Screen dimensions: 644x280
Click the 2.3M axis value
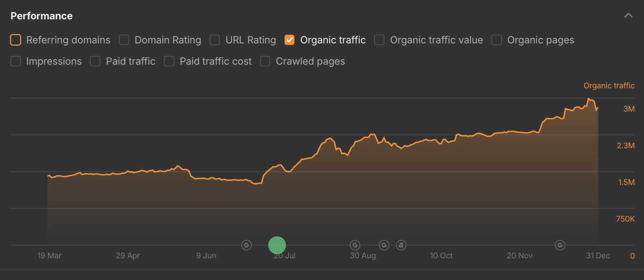[x=626, y=146]
